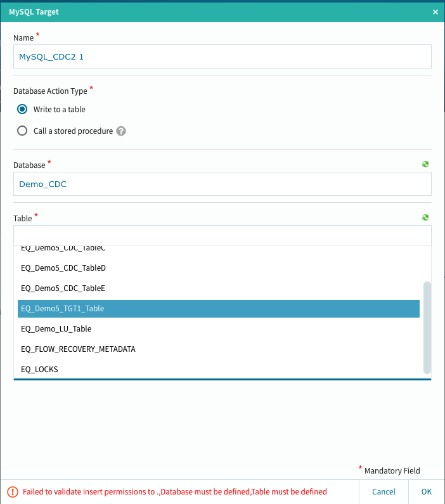Select Call a stored procedure option
Image resolution: width=445 pixels, height=504 pixels.
click(22, 131)
